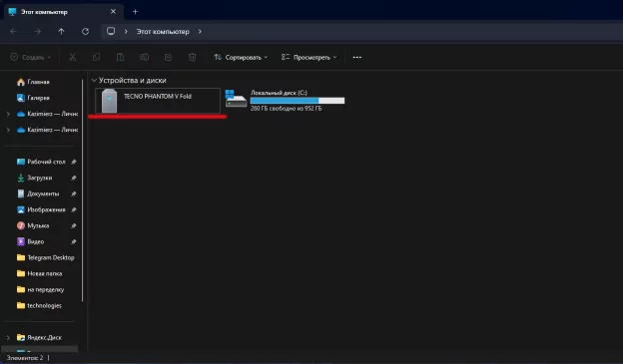The image size is (623, 364).
Task: Select the TECNO PHANTOM V Fold device
Action: tap(158, 101)
